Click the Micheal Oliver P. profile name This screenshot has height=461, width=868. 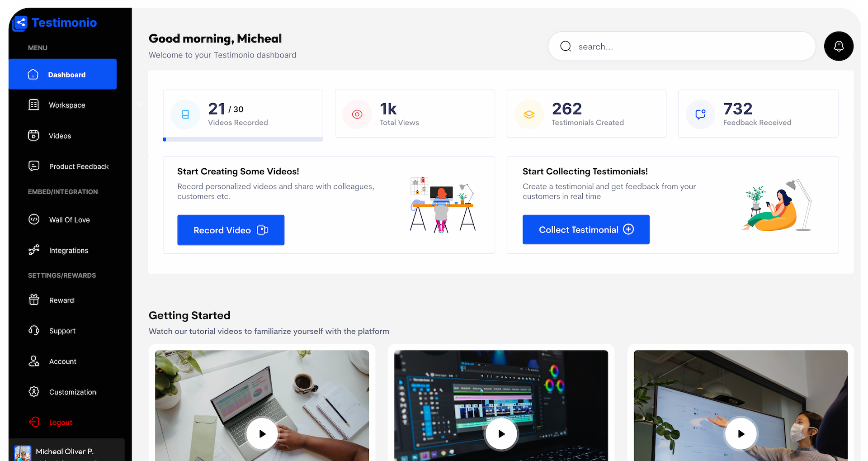click(x=65, y=451)
